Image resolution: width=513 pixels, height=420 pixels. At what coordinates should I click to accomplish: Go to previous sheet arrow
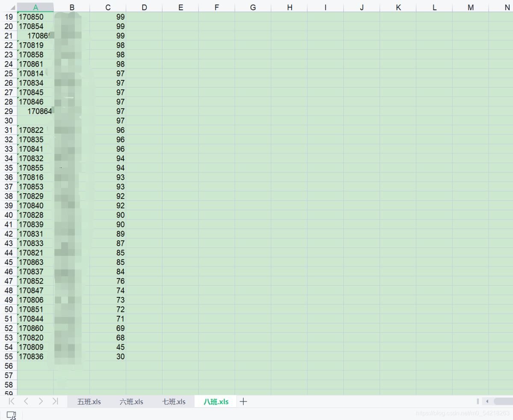[x=26, y=401]
